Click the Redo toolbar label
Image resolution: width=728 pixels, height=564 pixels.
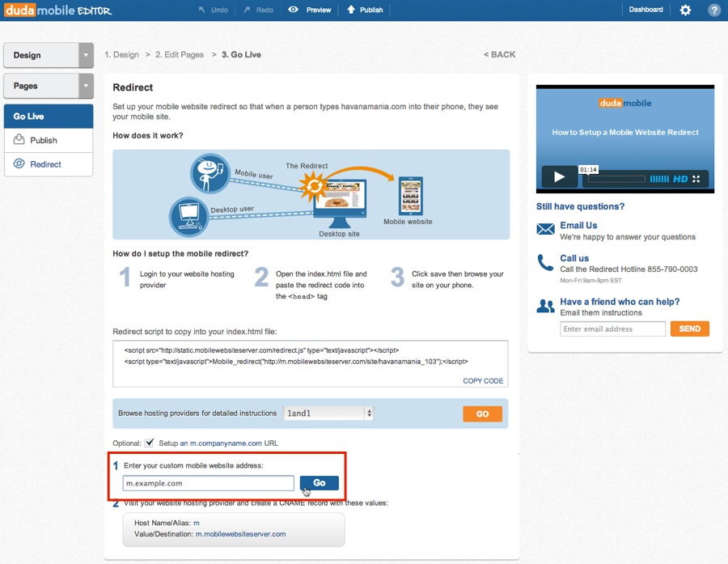(x=265, y=10)
